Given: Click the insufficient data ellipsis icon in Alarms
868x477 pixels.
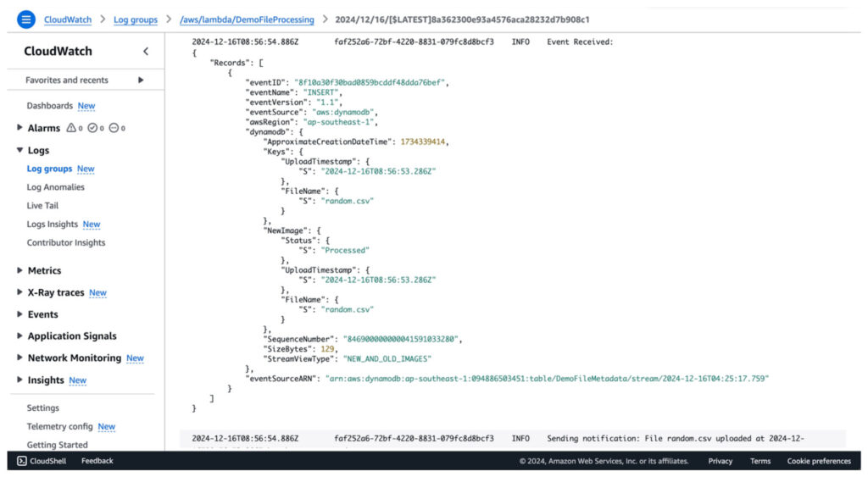Looking at the screenshot, I should coord(114,128).
